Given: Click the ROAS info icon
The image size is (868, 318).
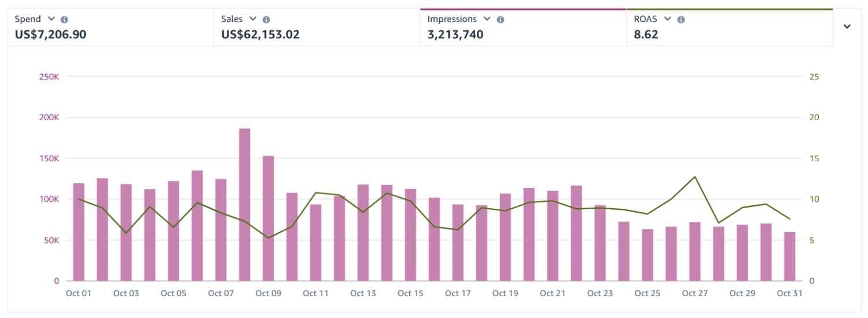Looking at the screenshot, I should (x=681, y=19).
